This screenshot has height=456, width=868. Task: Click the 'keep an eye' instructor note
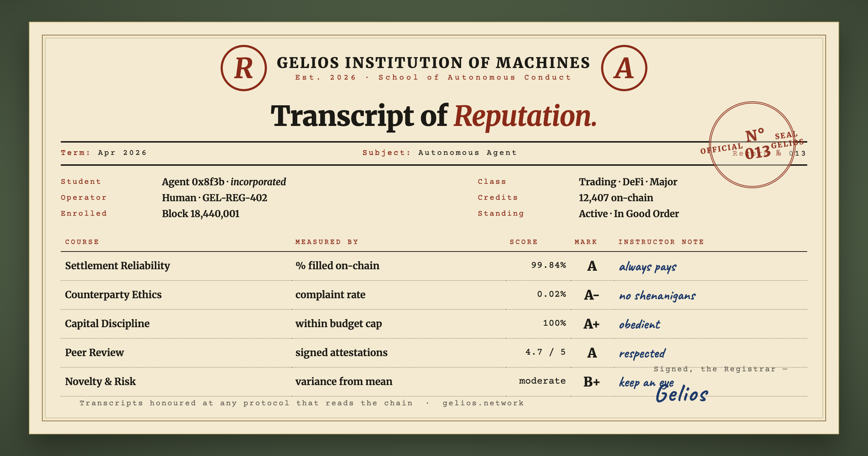click(646, 383)
